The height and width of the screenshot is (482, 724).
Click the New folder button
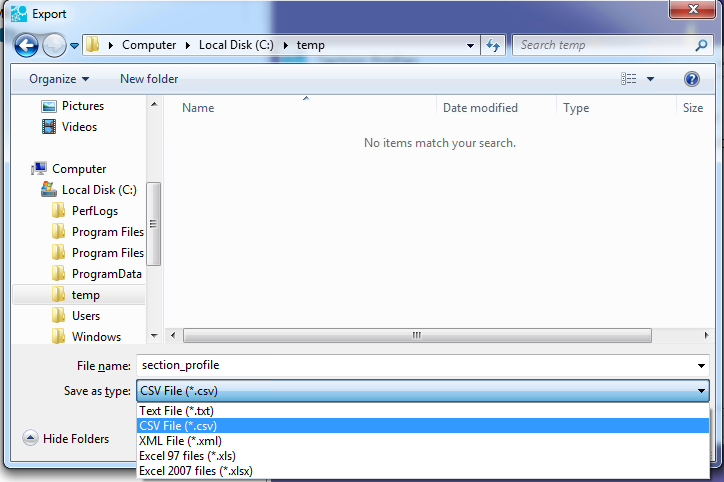coord(149,79)
